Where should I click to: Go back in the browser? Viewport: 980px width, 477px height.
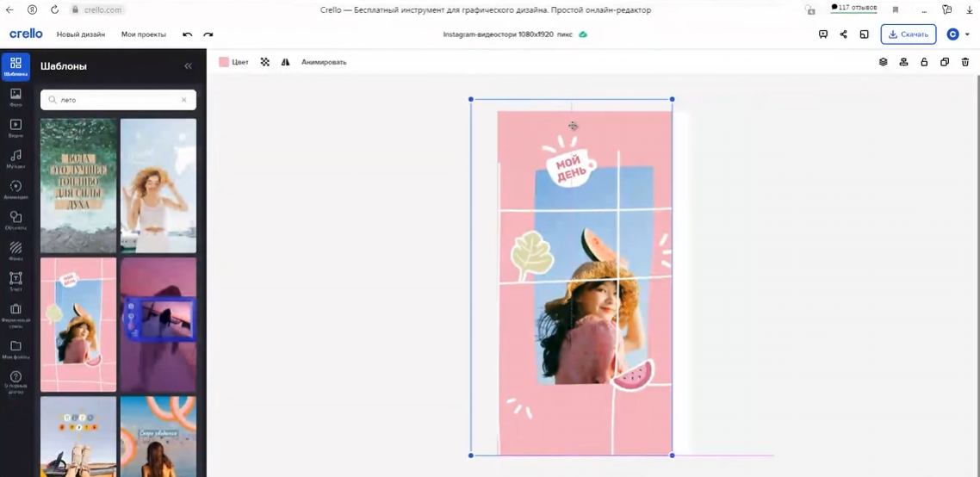pyautogui.click(x=9, y=9)
